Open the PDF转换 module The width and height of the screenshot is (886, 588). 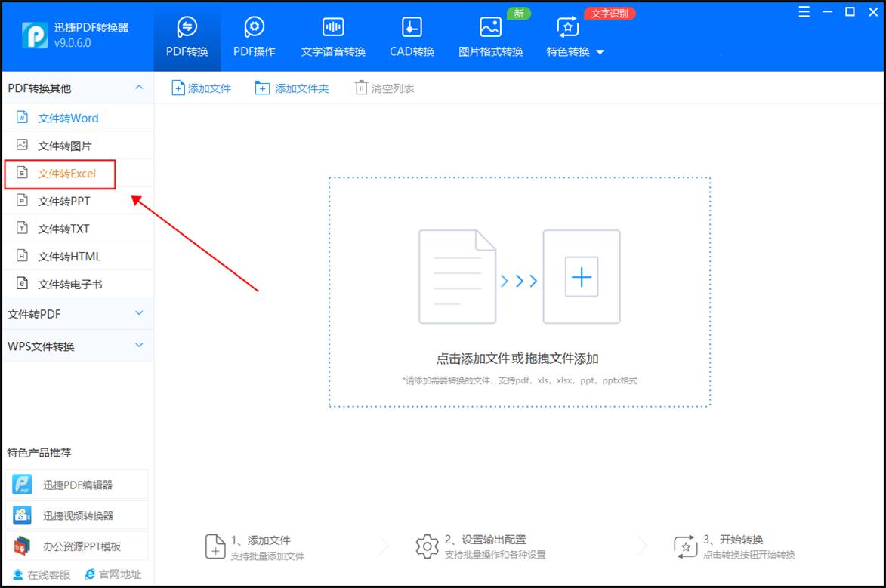pyautogui.click(x=186, y=34)
